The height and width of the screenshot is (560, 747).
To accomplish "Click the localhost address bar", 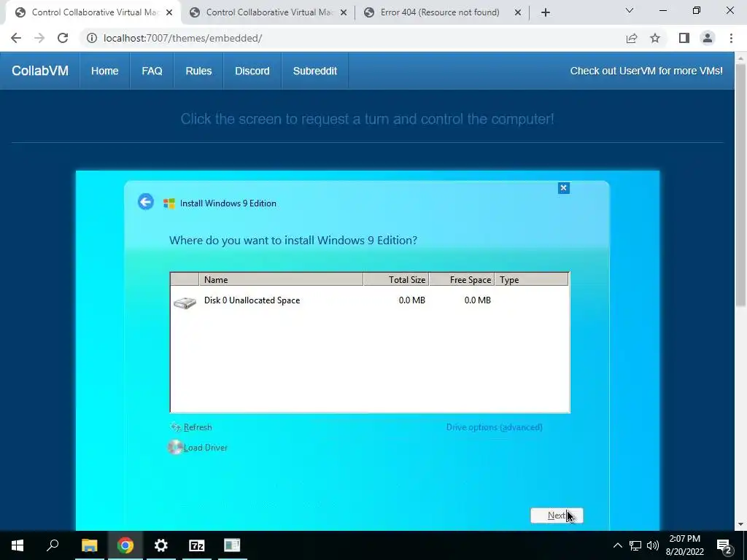I will click(352, 38).
